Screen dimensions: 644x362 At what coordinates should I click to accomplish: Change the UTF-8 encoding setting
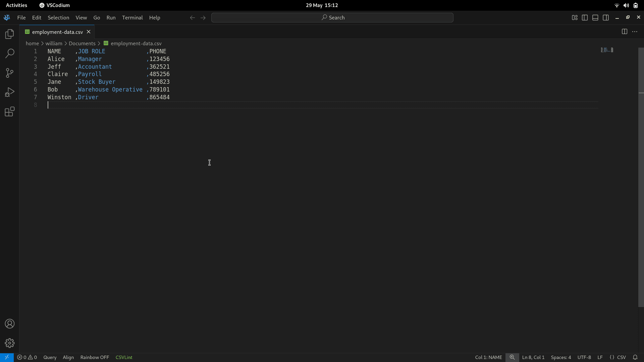pos(584,357)
